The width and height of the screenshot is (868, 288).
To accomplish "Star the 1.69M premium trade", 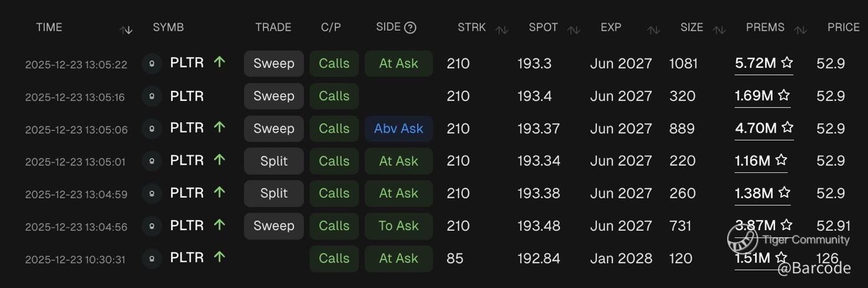I will click(784, 95).
